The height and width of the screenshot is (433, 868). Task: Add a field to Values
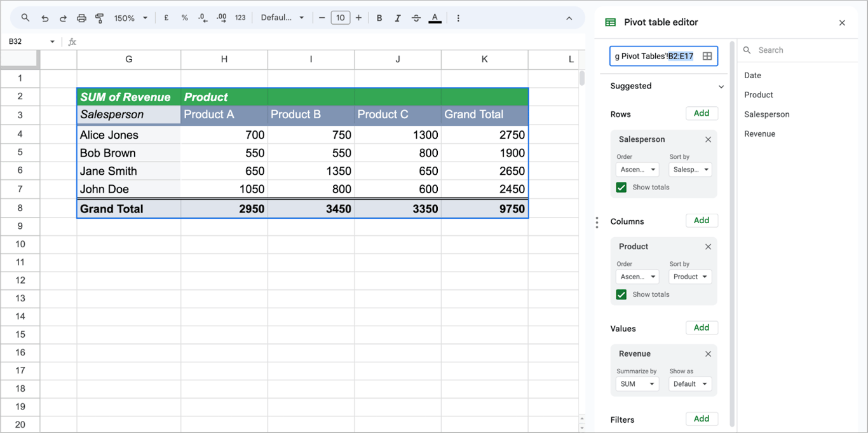point(702,327)
